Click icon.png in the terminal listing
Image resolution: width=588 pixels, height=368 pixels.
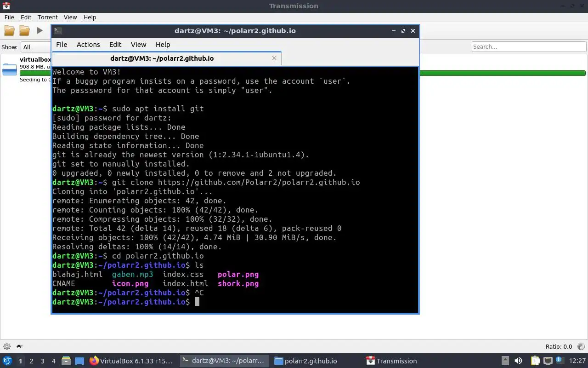pos(130,283)
